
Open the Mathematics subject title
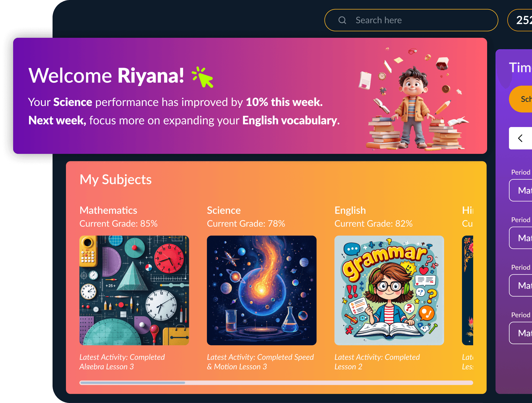pos(108,210)
